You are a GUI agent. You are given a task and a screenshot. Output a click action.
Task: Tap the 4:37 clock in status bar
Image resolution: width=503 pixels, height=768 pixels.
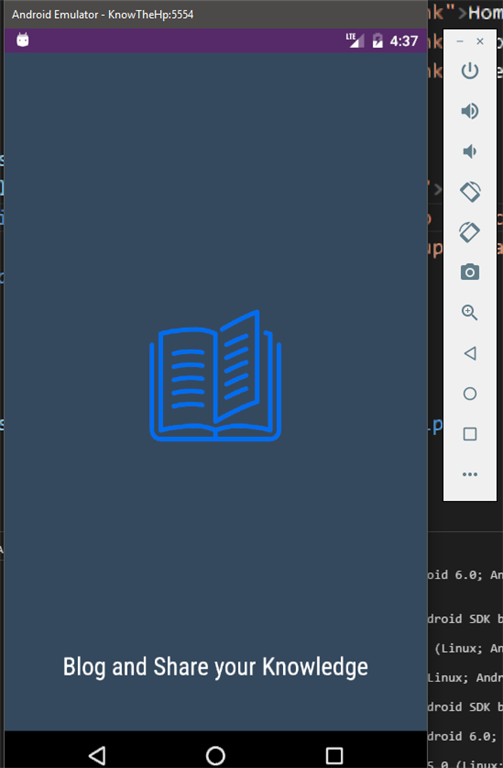[x=404, y=41]
